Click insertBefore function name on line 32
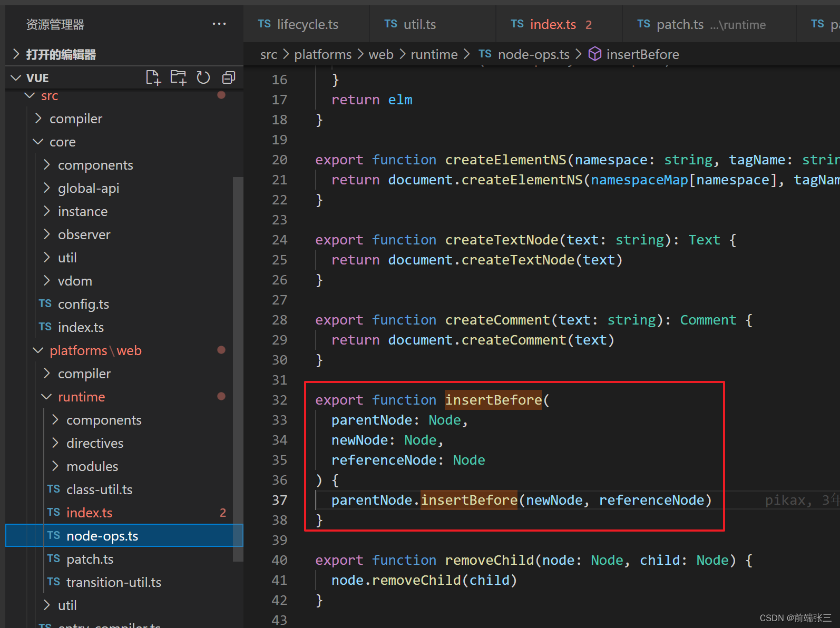The height and width of the screenshot is (628, 840). tap(493, 400)
